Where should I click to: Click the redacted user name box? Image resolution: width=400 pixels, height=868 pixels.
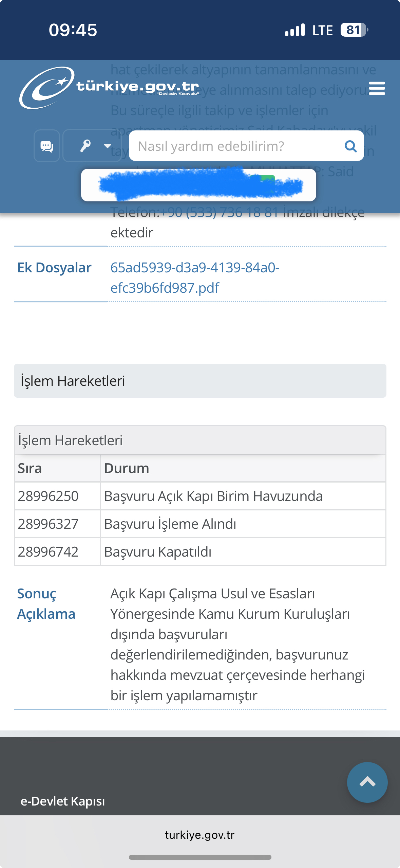198,185
